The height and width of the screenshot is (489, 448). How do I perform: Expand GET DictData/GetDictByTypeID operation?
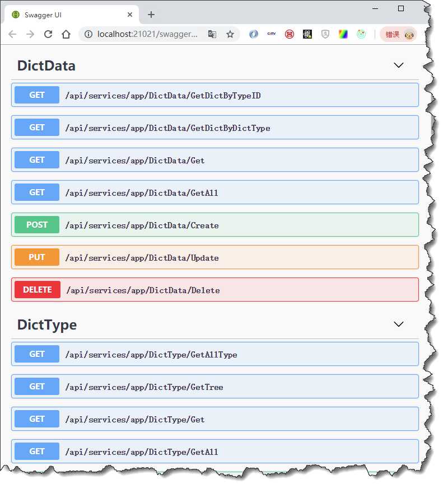215,95
